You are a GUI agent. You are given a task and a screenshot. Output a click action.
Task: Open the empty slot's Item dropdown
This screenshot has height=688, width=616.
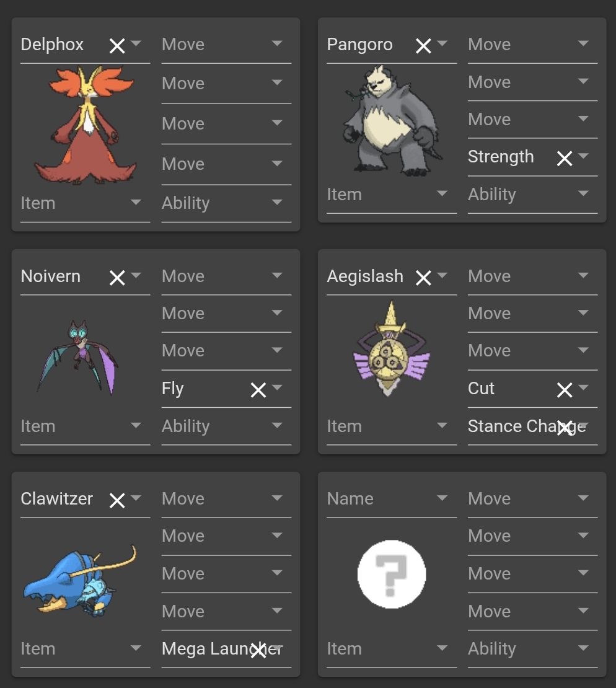click(x=392, y=649)
